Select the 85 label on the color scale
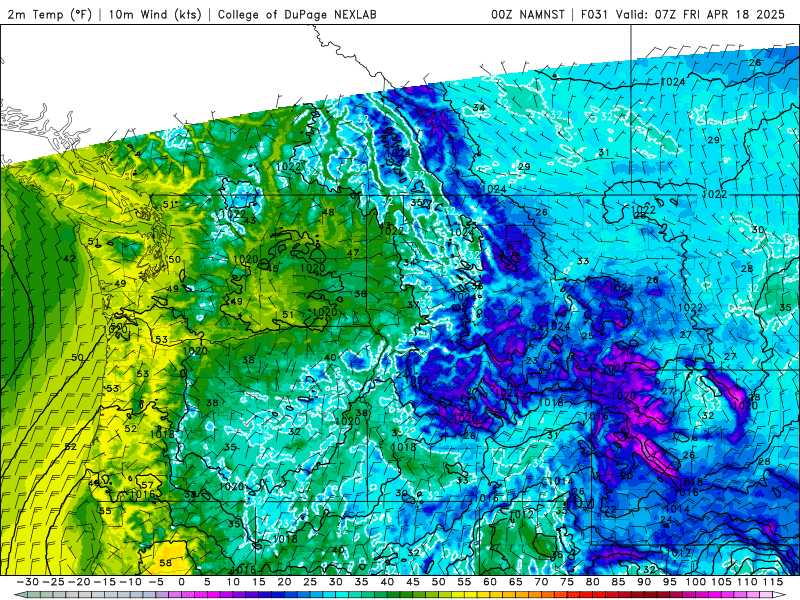800x600 pixels. pyautogui.click(x=618, y=582)
